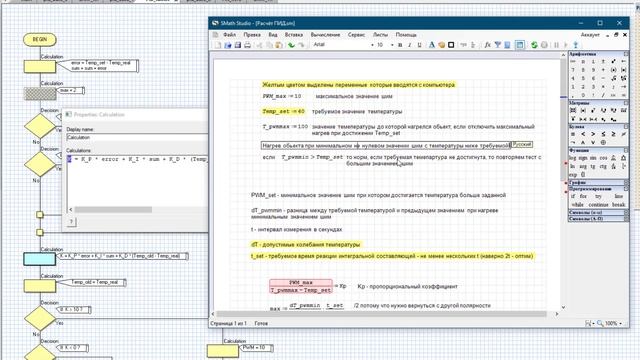The width and height of the screenshot is (640, 360).
Task: Open the reference book icon
Action: [x=507, y=45]
